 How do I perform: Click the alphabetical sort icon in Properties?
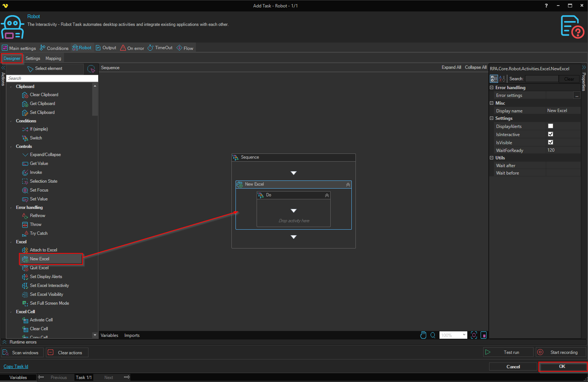(x=502, y=79)
